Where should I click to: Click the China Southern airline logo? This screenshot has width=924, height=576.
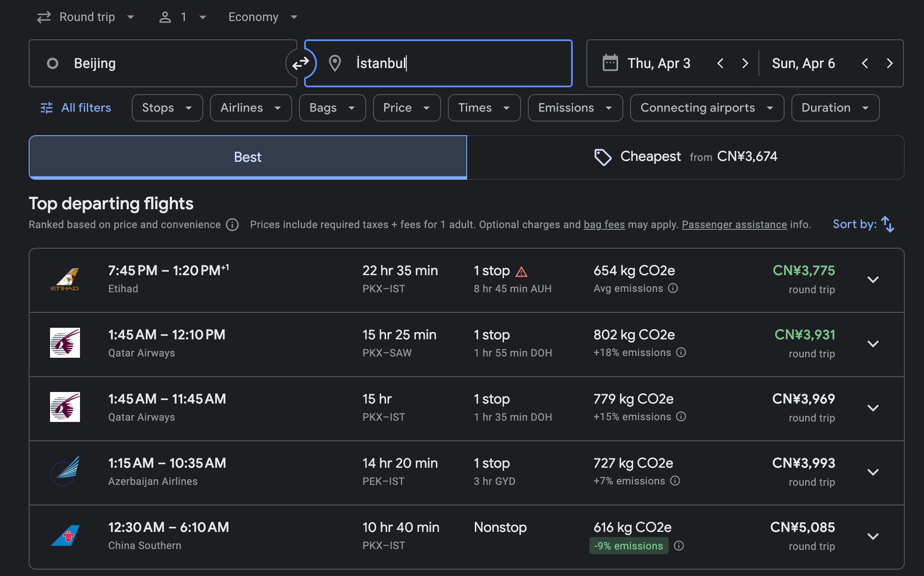point(65,535)
